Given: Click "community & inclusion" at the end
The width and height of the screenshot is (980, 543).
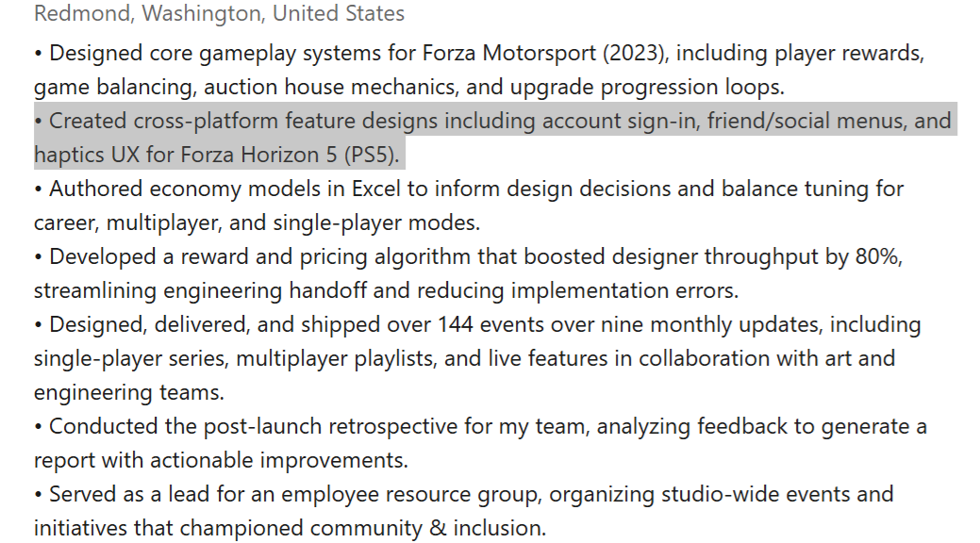Looking at the screenshot, I should point(427,529).
